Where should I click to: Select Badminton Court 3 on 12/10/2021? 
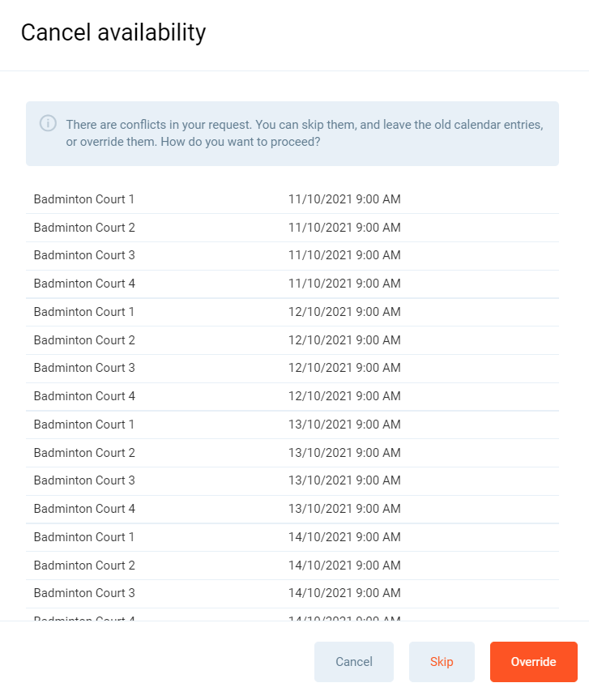[84, 368]
